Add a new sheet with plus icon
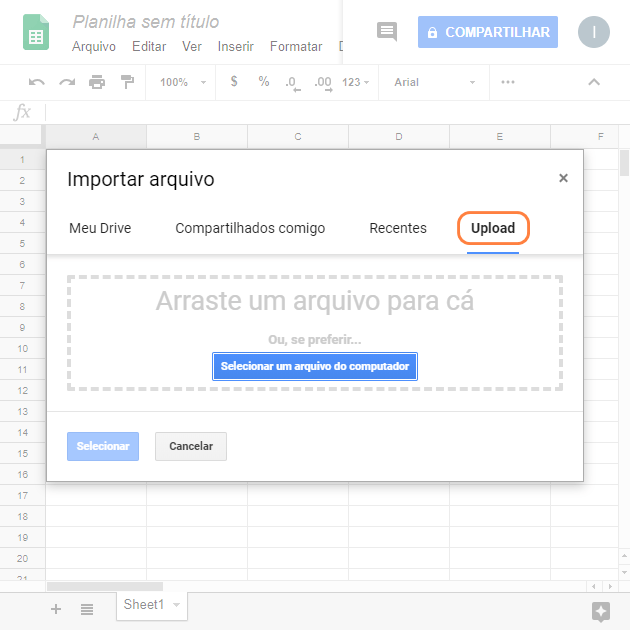 (x=56, y=609)
